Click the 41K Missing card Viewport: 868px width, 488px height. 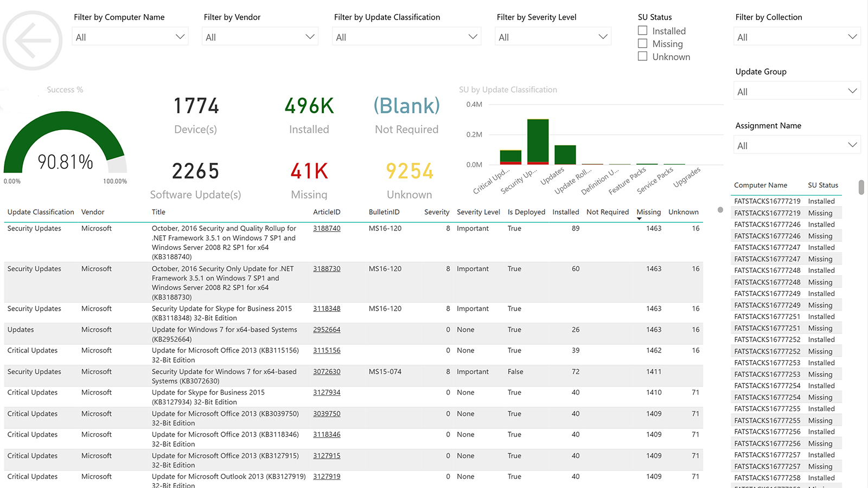(x=309, y=181)
